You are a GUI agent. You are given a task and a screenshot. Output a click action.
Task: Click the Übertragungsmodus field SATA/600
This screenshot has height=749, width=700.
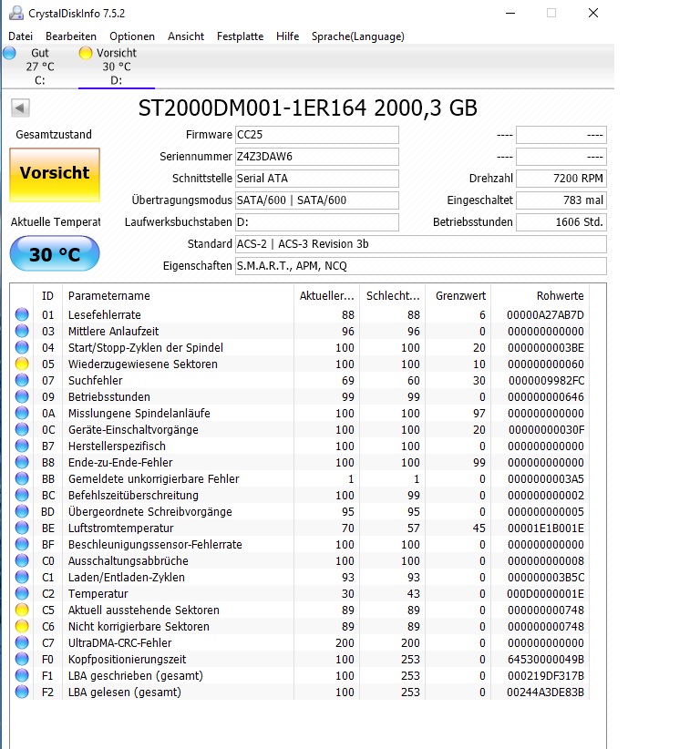point(317,200)
